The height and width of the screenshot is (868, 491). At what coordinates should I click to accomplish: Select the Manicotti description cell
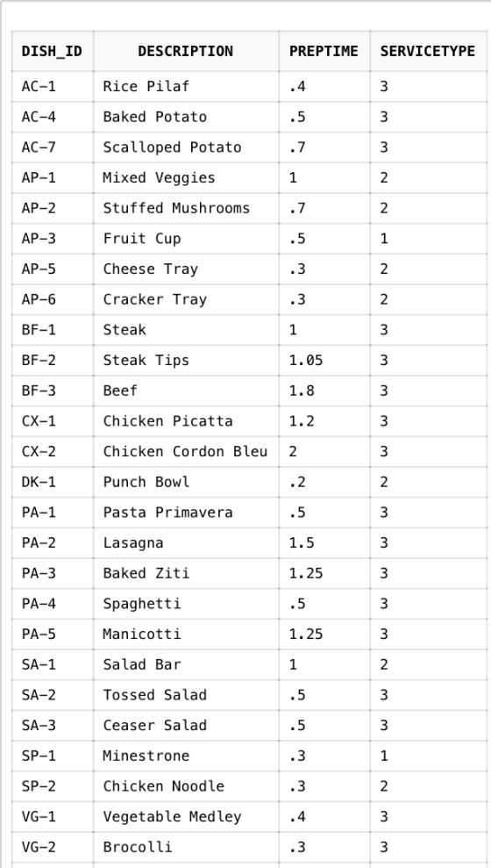click(x=186, y=635)
